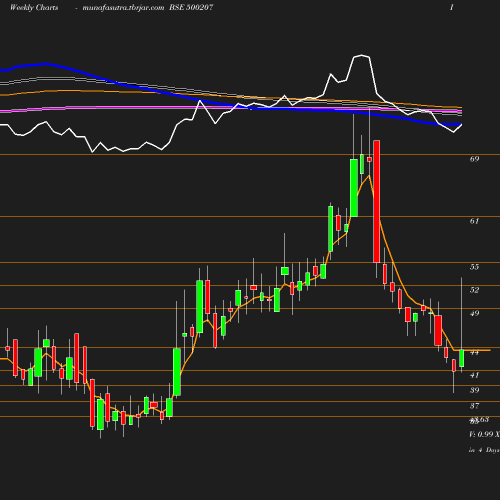
Task: Click the "Weekly Charts" title text
Action: [x=34, y=7]
